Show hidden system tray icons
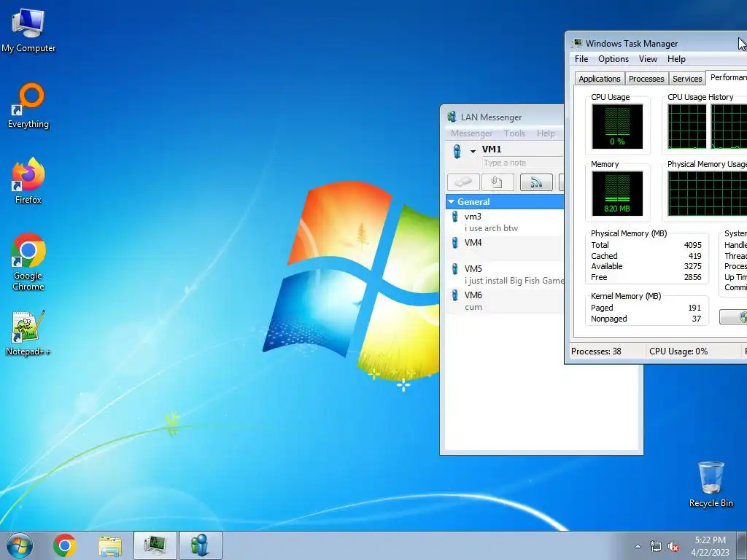 [x=638, y=546]
